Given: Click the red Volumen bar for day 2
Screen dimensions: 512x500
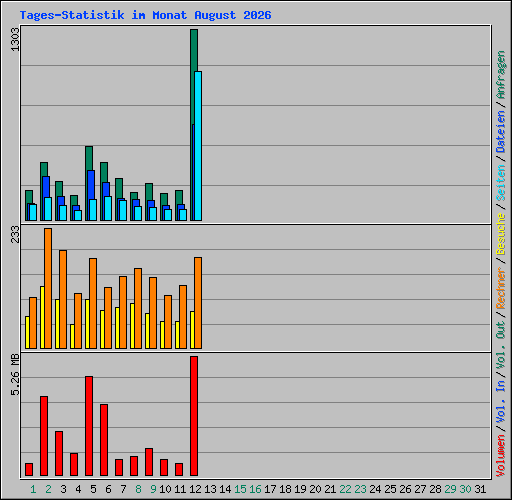Looking at the screenshot, I should coord(44,436).
